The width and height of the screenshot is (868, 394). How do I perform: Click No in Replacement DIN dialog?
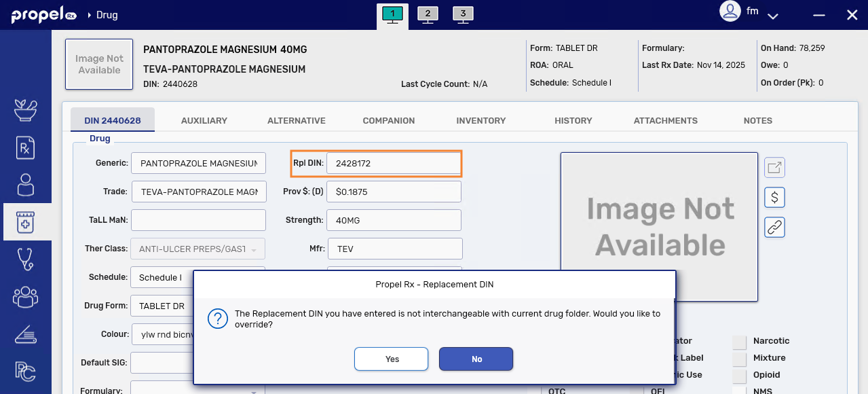pyautogui.click(x=476, y=359)
